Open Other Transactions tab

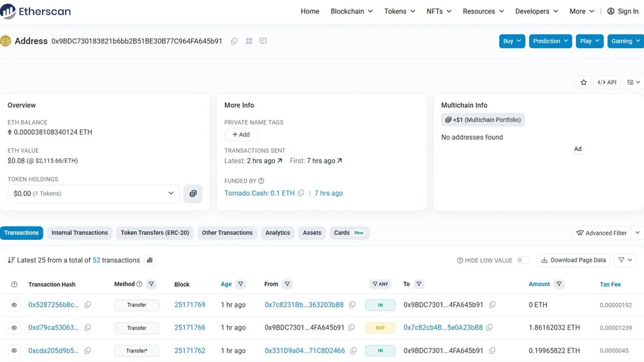pos(227,233)
